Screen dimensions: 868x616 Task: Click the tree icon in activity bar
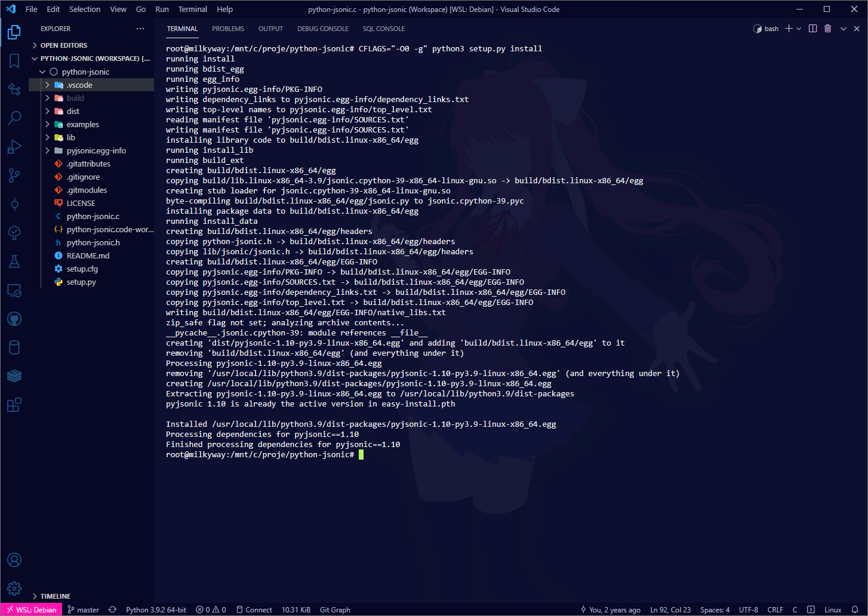point(14,233)
